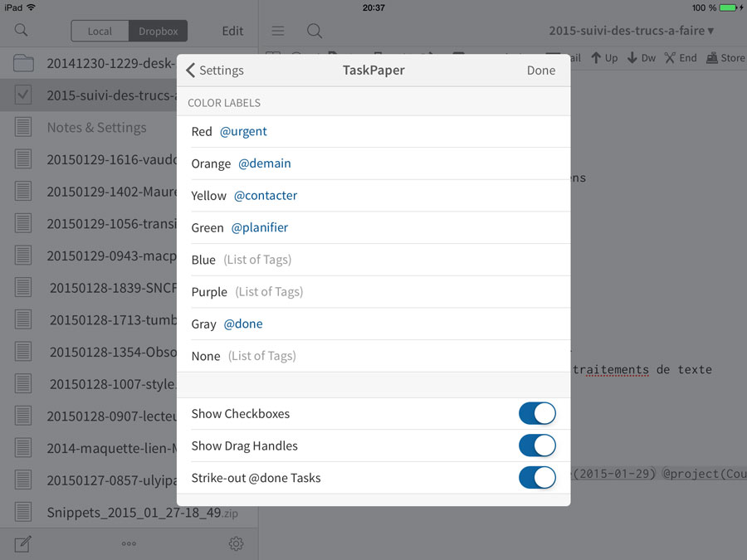The width and height of the screenshot is (747, 560).
Task: Open the file 20150128-0907-lecte
Action: [x=89, y=416]
